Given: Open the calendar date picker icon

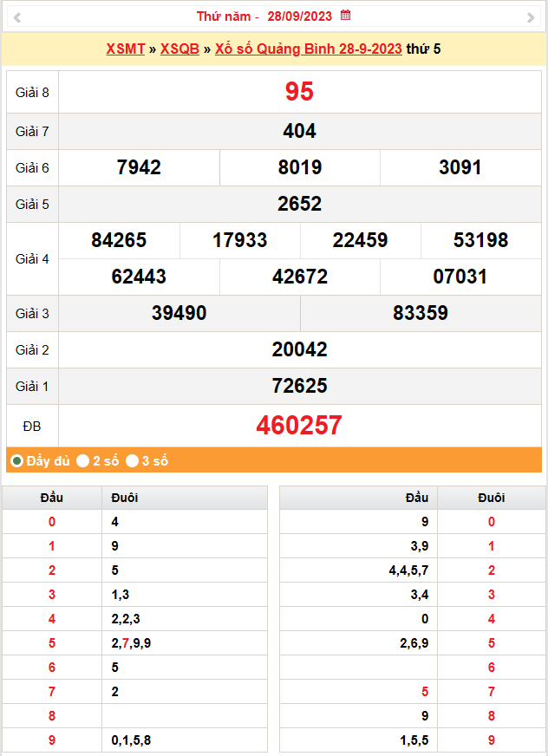Looking at the screenshot, I should 345,16.
